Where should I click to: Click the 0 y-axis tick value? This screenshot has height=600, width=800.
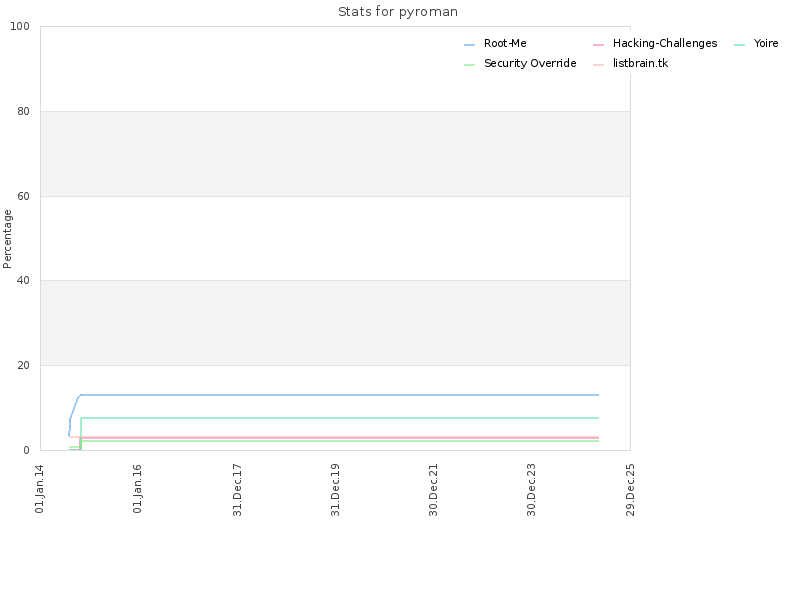pyautogui.click(x=26, y=451)
